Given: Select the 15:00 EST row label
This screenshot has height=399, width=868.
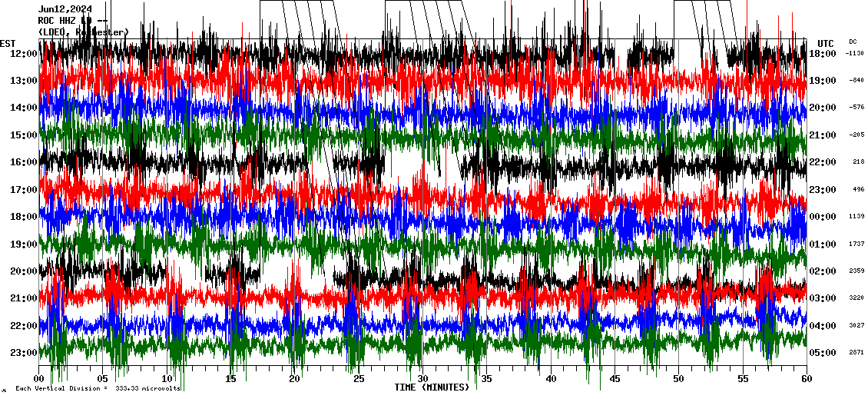Looking at the screenshot, I should tap(23, 135).
